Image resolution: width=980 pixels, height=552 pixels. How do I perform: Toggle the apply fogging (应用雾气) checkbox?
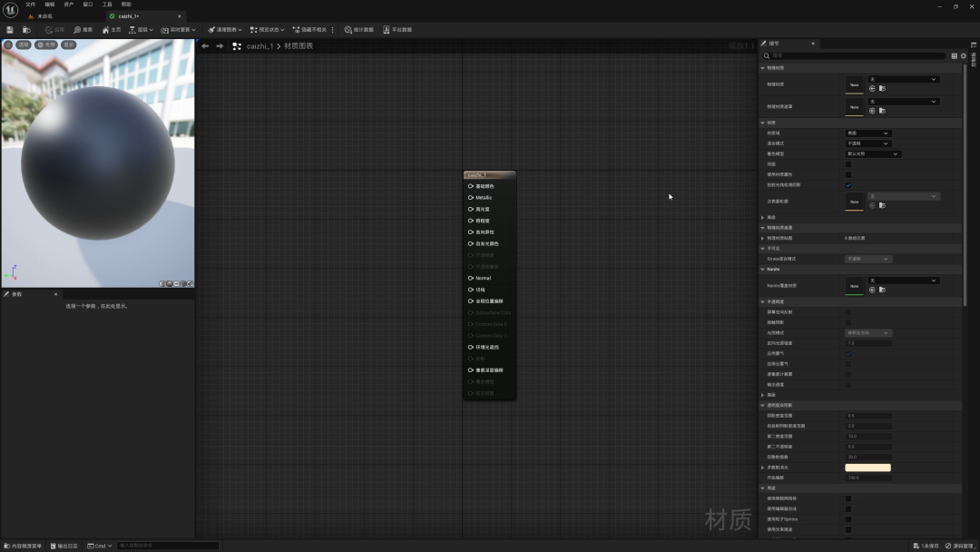[x=848, y=353]
